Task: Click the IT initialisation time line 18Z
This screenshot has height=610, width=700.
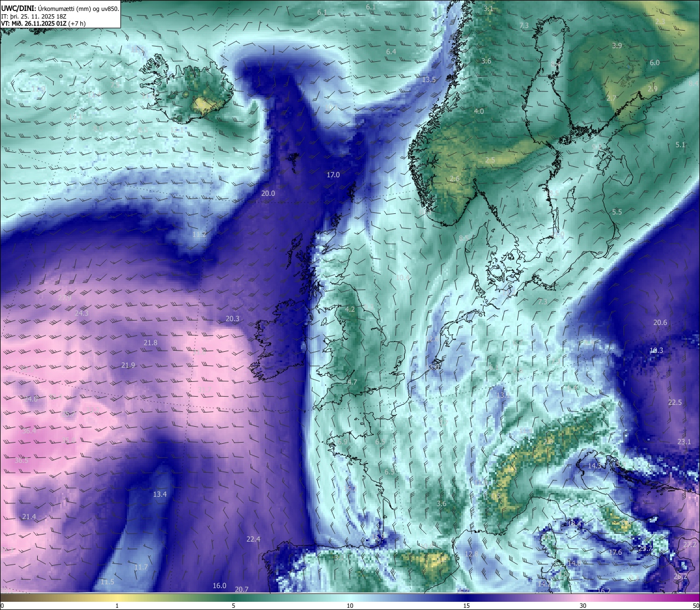Action: pos(34,16)
